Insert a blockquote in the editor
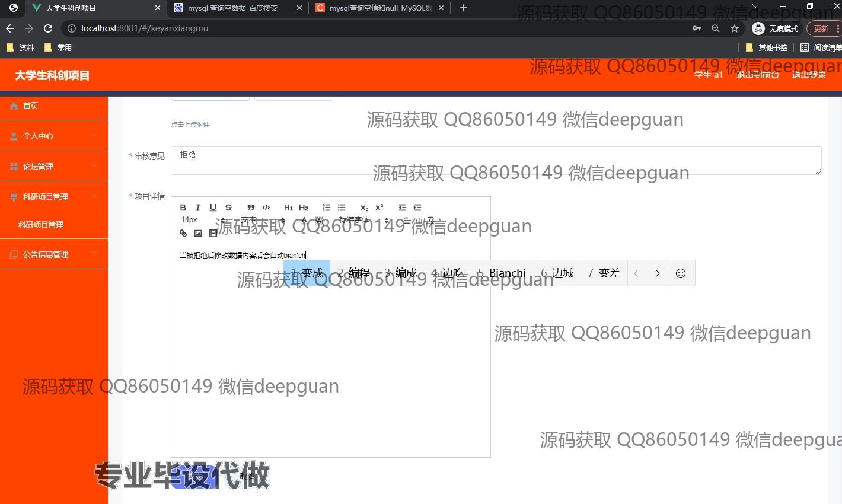 click(251, 208)
